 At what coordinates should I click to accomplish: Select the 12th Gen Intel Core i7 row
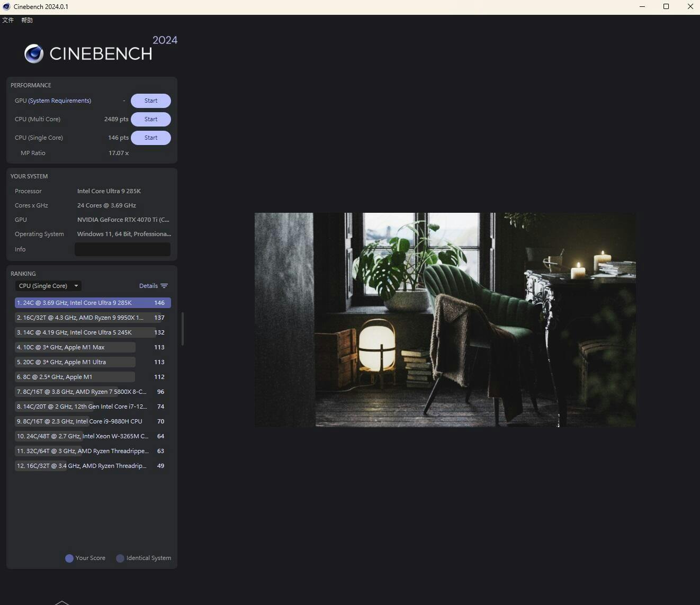pos(93,407)
